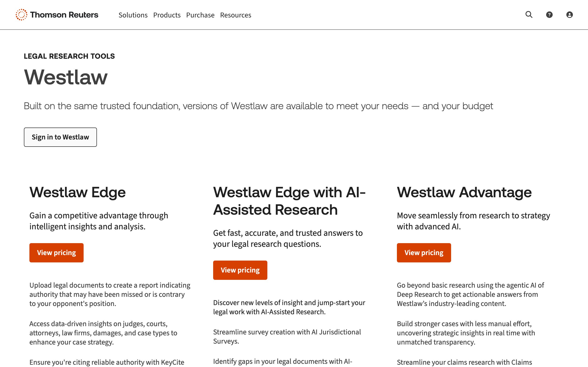Open the Products menu

[x=167, y=15]
